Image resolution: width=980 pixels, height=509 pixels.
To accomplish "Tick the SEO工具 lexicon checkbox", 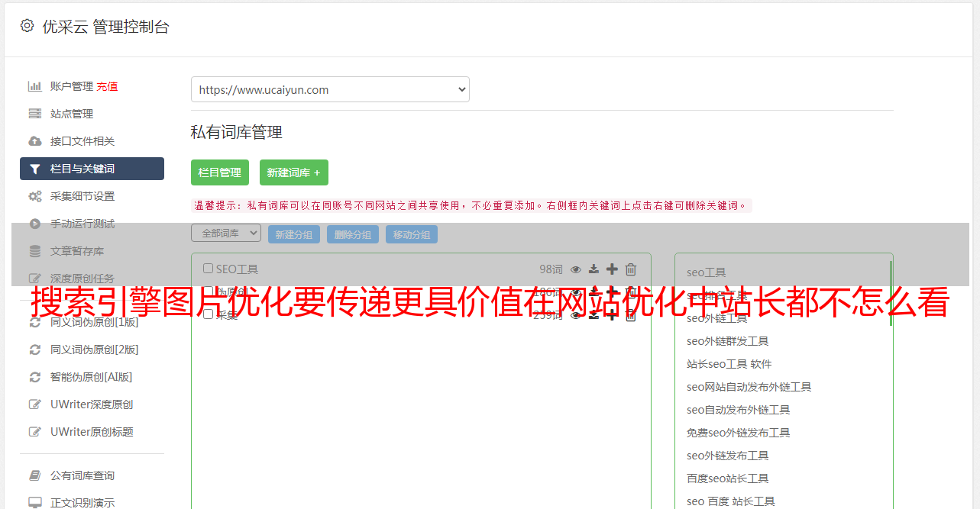I will (208, 269).
